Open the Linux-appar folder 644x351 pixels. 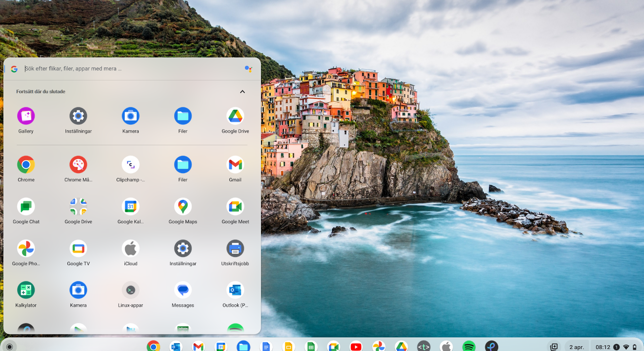click(130, 291)
